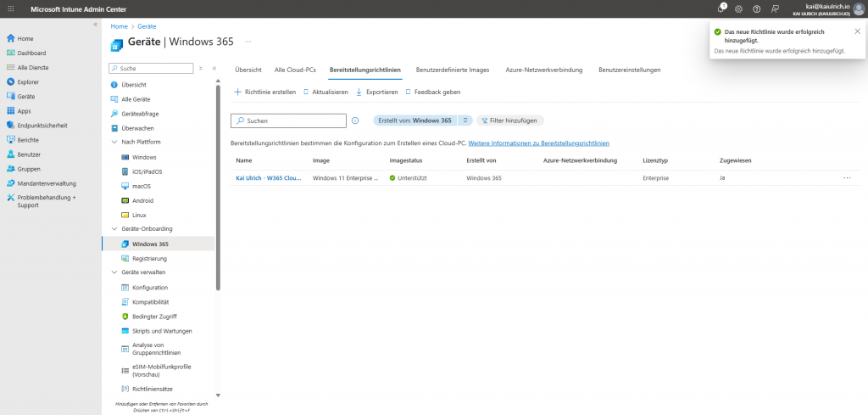Open the feedback icon in top bar
Viewport: 868px width, 415px height.
pyautogui.click(x=775, y=8)
